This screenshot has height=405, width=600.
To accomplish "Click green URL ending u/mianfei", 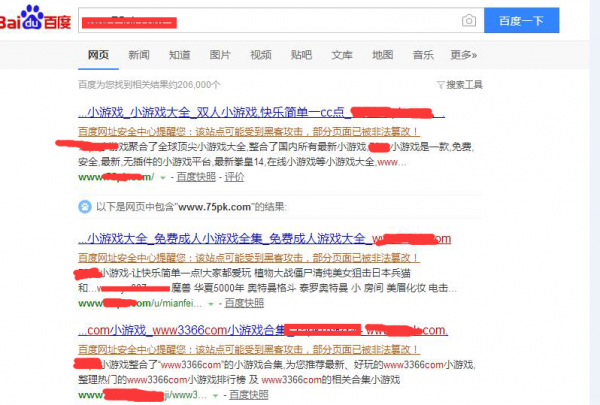I will point(140,304).
